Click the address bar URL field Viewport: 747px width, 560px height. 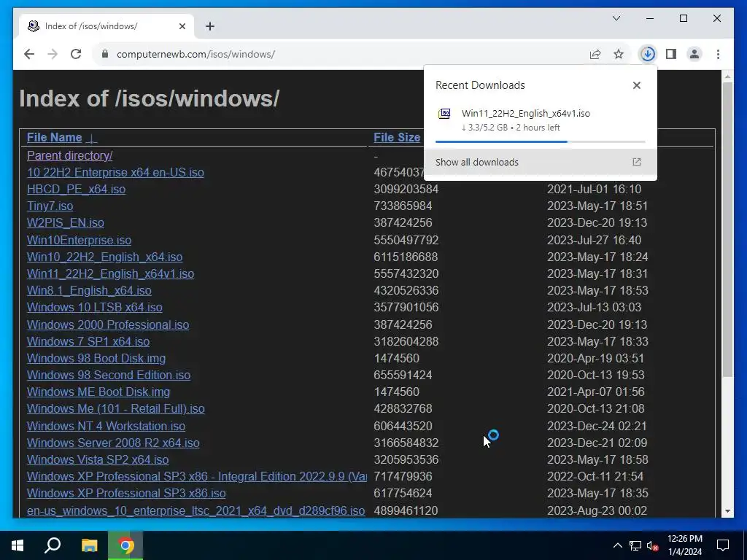coord(343,54)
